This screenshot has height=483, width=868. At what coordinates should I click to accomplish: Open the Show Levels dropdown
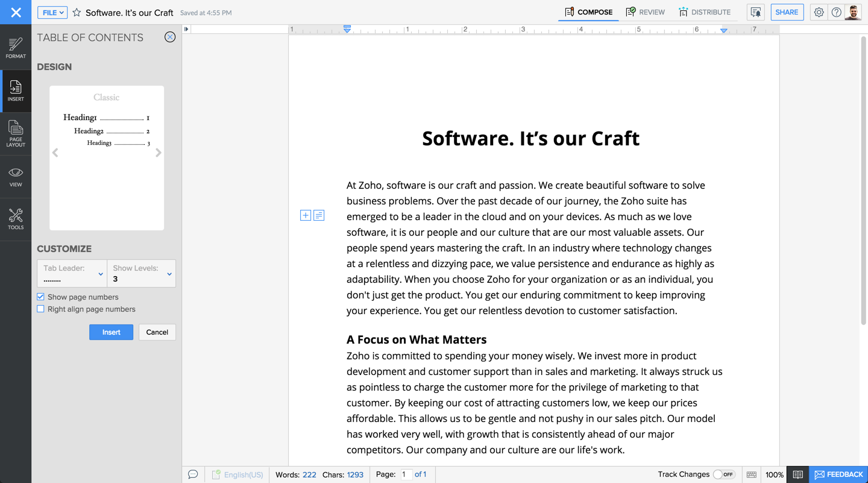point(141,273)
